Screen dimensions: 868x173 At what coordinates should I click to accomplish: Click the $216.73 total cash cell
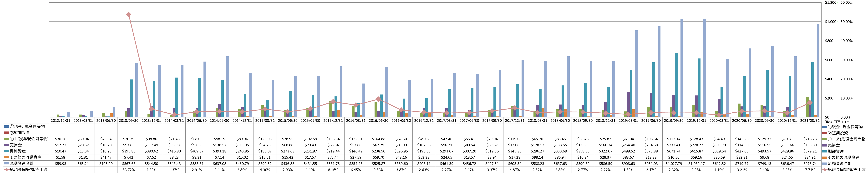[x=810, y=139]
